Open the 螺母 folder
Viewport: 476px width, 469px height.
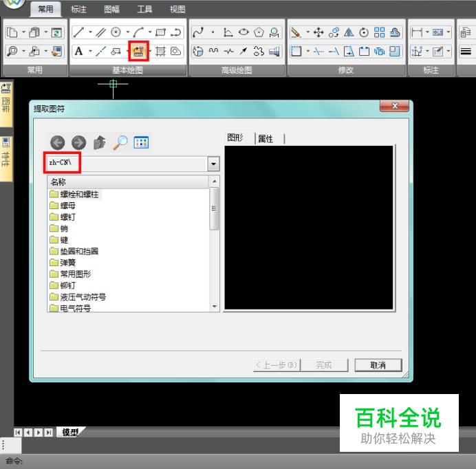[63, 206]
